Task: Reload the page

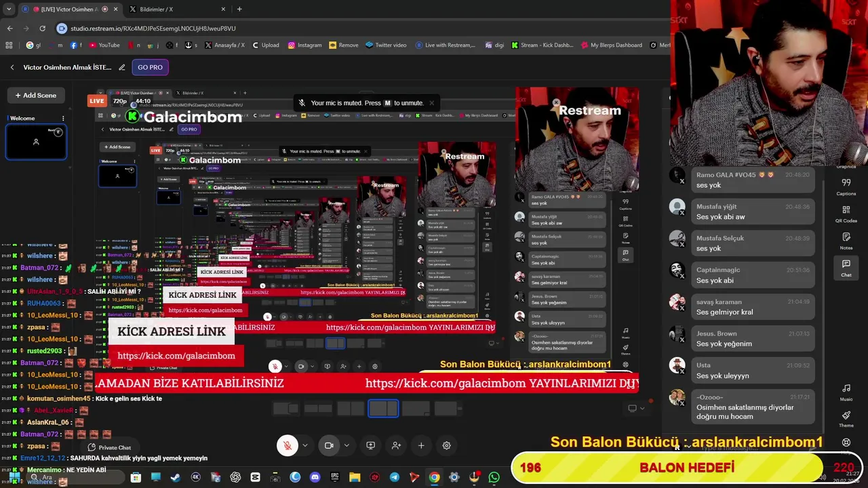Action: [x=42, y=28]
